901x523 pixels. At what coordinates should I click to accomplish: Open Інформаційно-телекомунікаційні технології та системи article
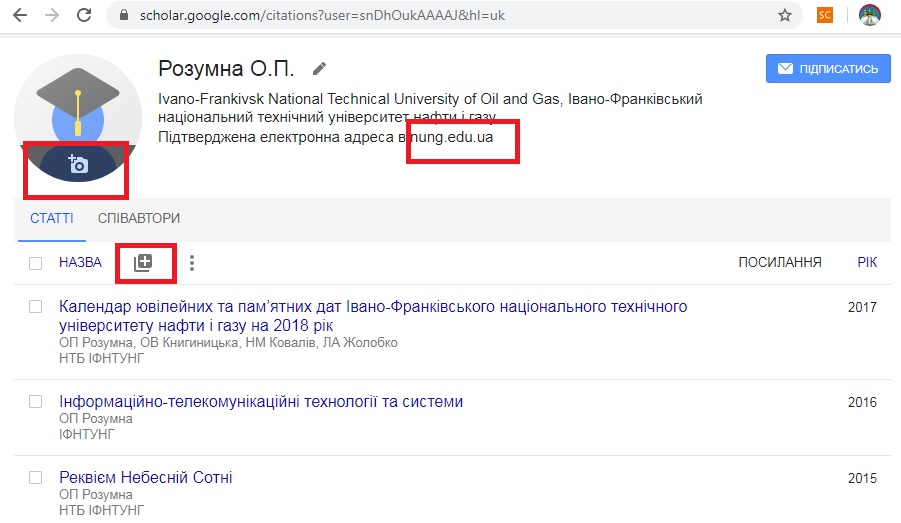[x=261, y=401]
